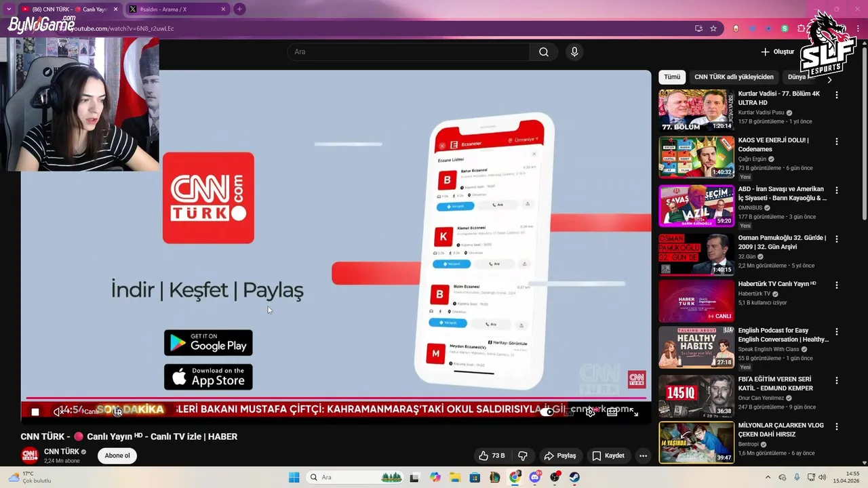Open options menu for ABD - İran Savaşı video
The width and height of the screenshot is (868, 488).
[836, 190]
